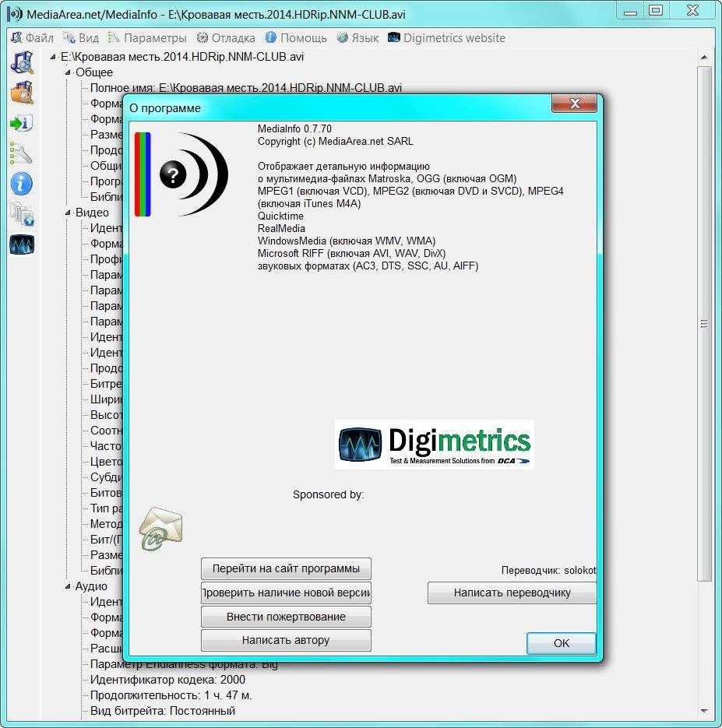
Task: Open the Отладка menu
Action: [226, 38]
